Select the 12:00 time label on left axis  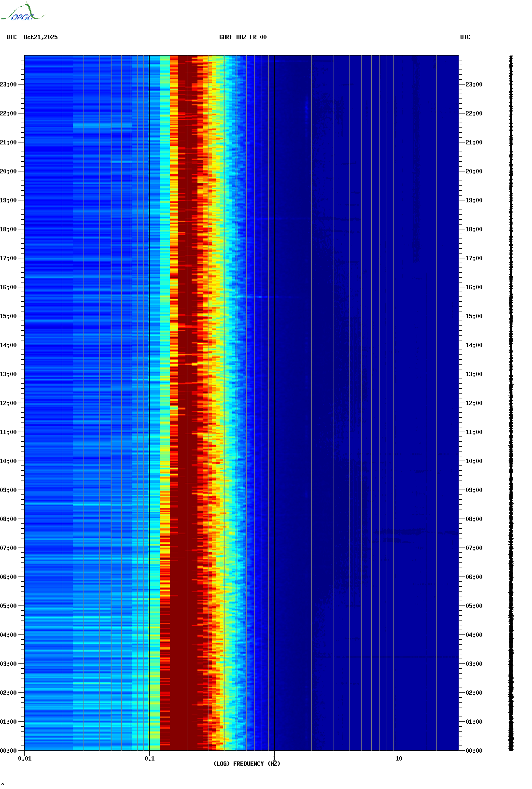click(x=8, y=403)
